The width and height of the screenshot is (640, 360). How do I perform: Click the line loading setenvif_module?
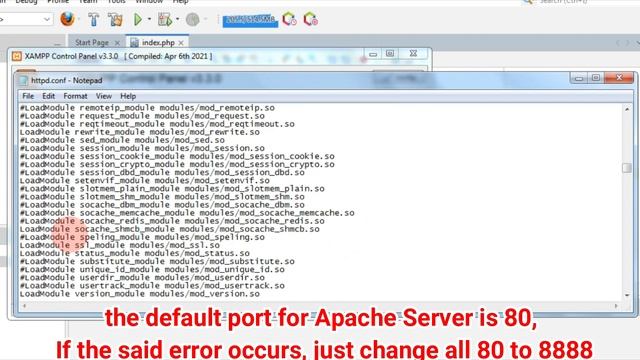(144, 180)
